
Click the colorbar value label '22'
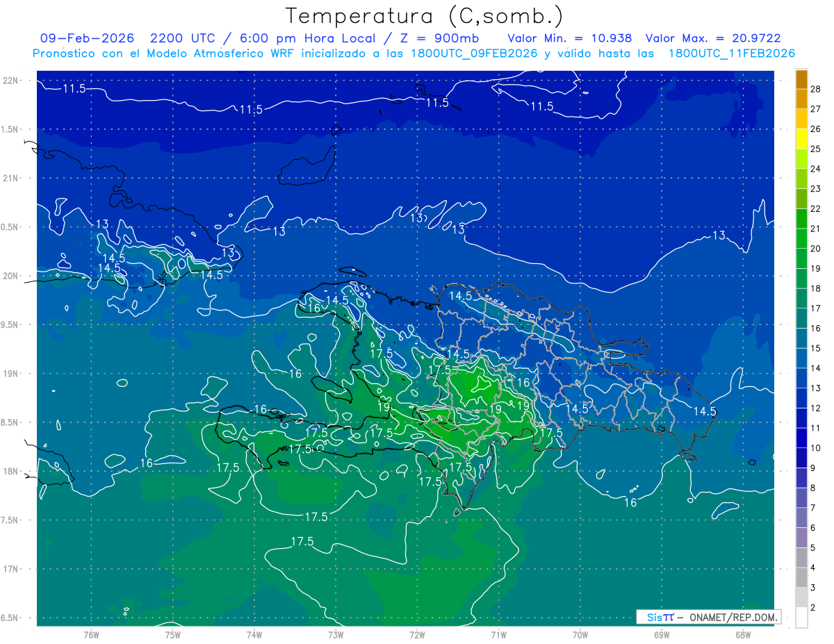point(815,209)
